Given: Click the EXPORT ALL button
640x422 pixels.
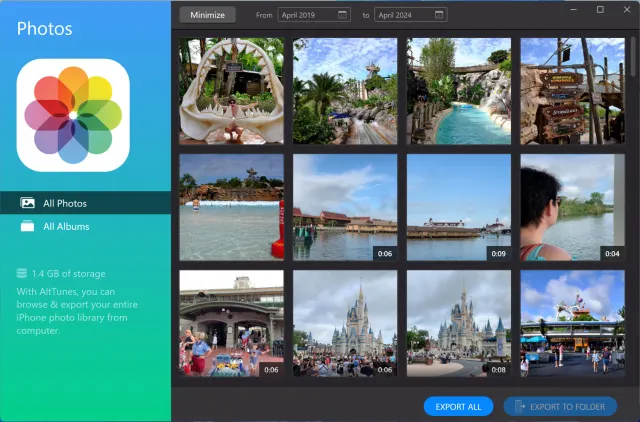Looking at the screenshot, I should coord(458,406).
